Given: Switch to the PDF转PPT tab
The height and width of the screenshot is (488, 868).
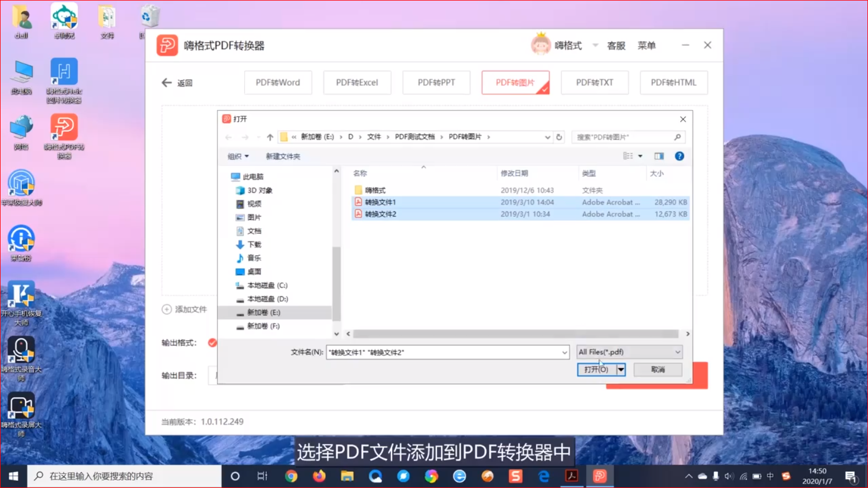Looking at the screenshot, I should coord(436,83).
